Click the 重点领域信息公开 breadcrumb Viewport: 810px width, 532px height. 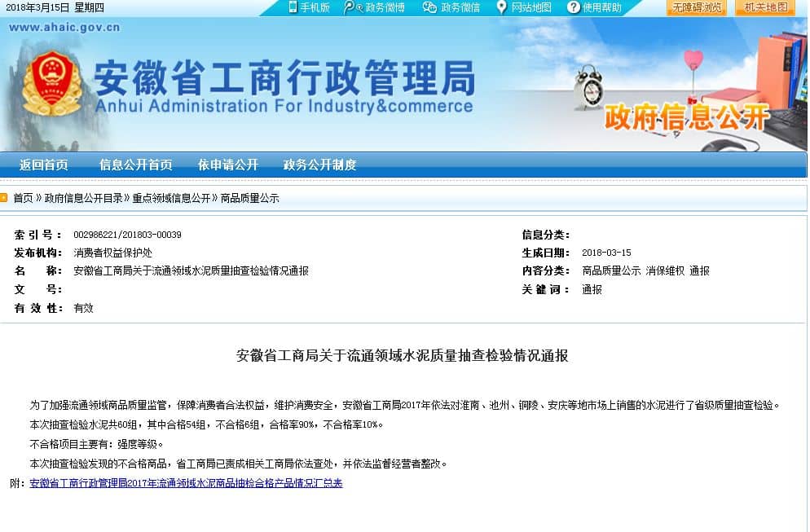coord(171,198)
